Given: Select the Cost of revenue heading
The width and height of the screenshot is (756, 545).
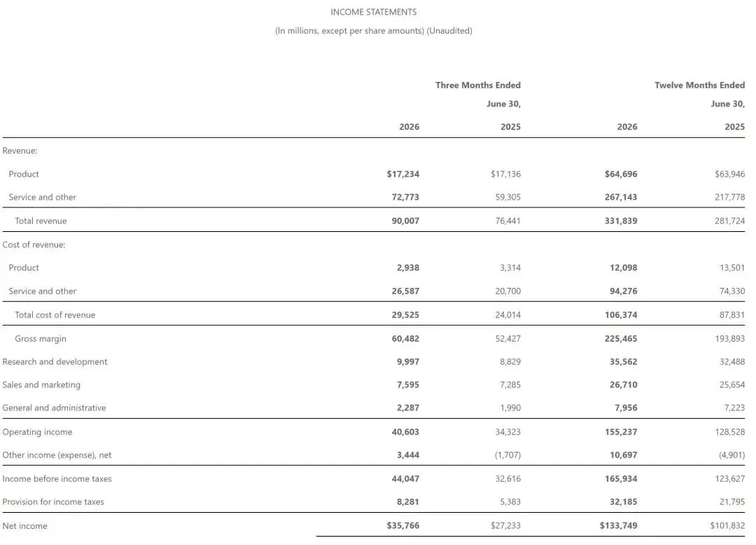Looking at the screenshot, I should coord(34,244).
